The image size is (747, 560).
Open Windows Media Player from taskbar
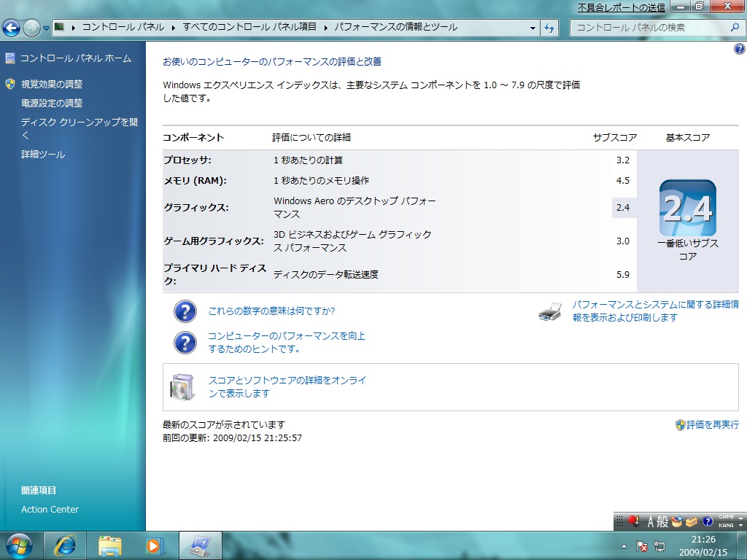point(155,545)
